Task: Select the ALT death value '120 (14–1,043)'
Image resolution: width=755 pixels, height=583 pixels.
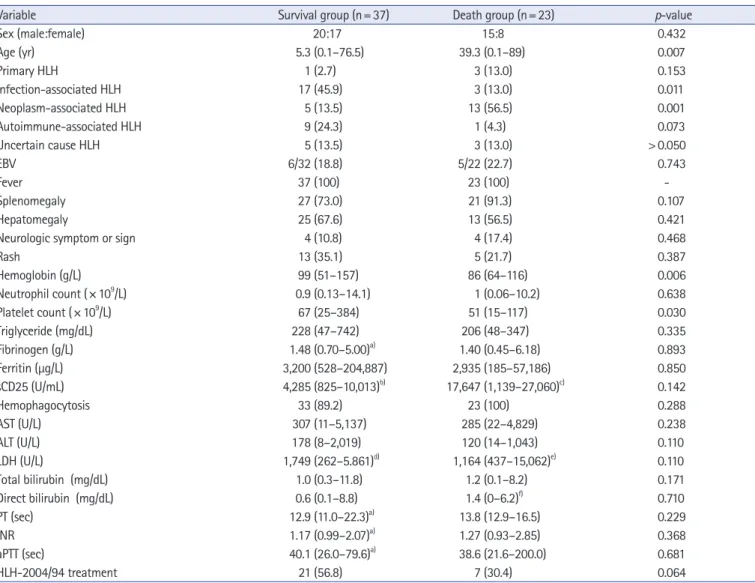Action: [499, 443]
